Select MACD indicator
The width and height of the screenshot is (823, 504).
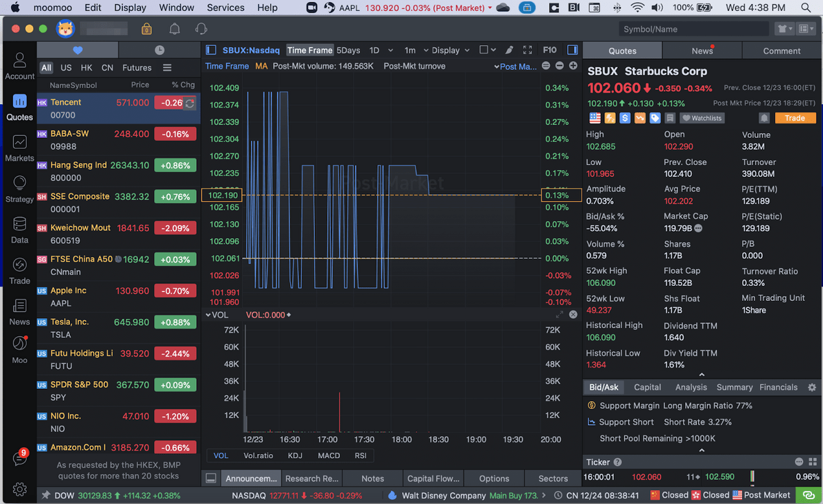point(329,455)
